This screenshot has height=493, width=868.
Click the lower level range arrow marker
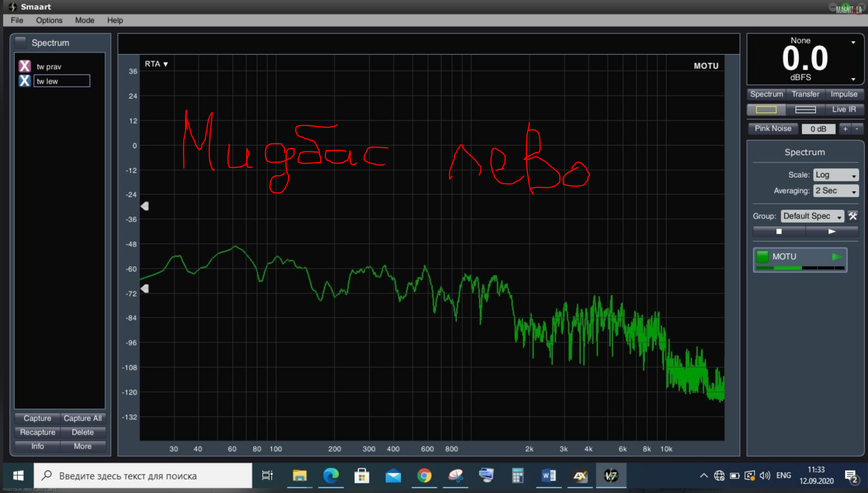[x=145, y=289]
